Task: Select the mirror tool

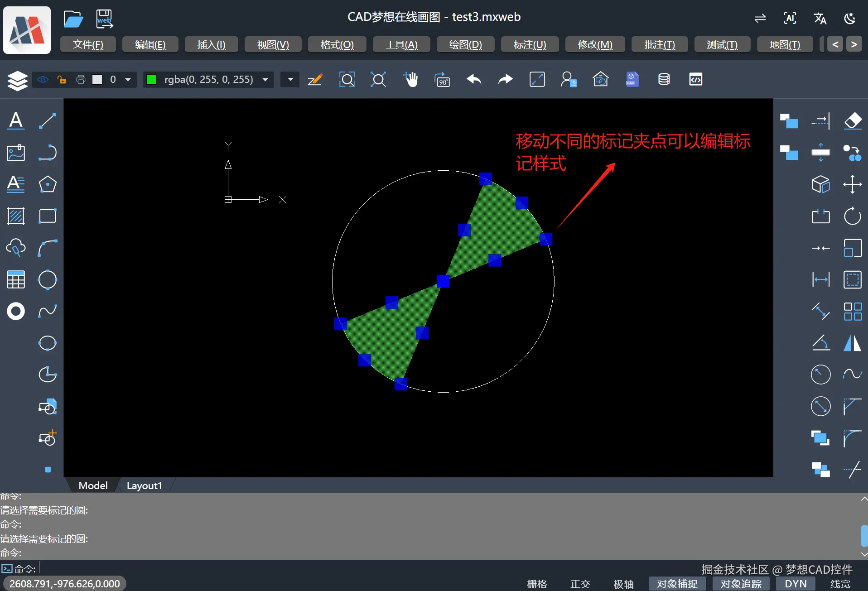Action: point(853,343)
